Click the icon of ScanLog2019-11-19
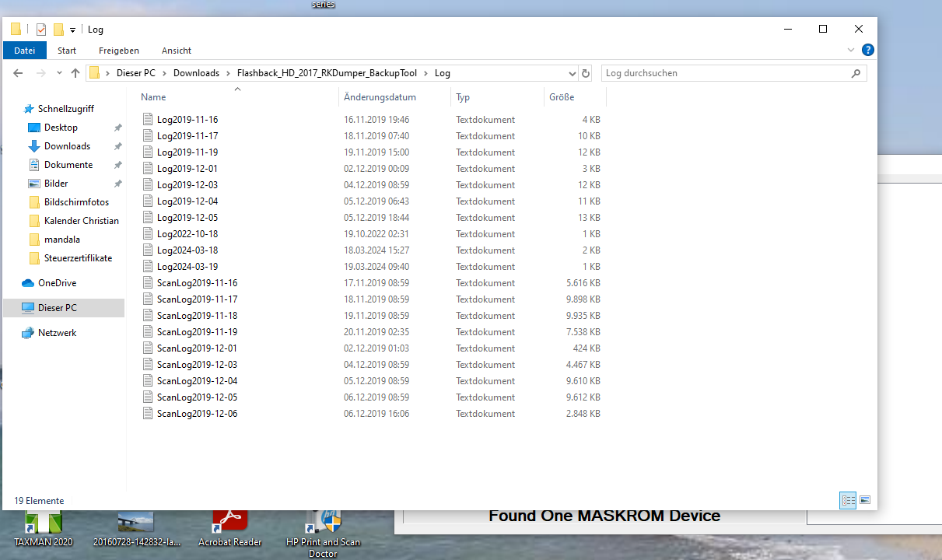 point(148,332)
